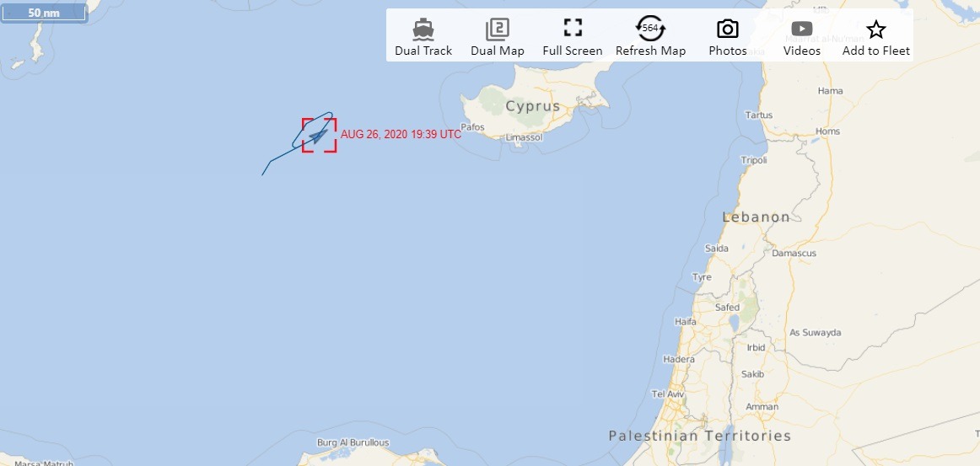
Task: Click the Lebanon country label
Action: (757, 217)
